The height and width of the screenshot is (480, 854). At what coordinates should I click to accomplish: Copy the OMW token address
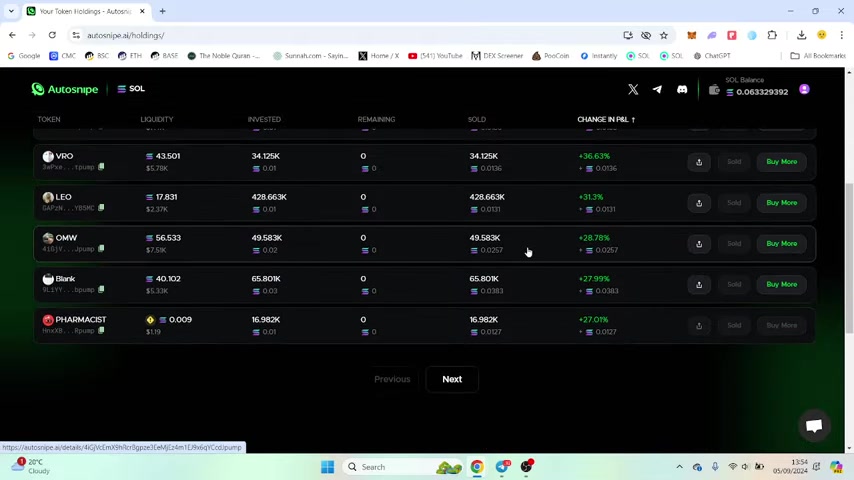(x=101, y=248)
